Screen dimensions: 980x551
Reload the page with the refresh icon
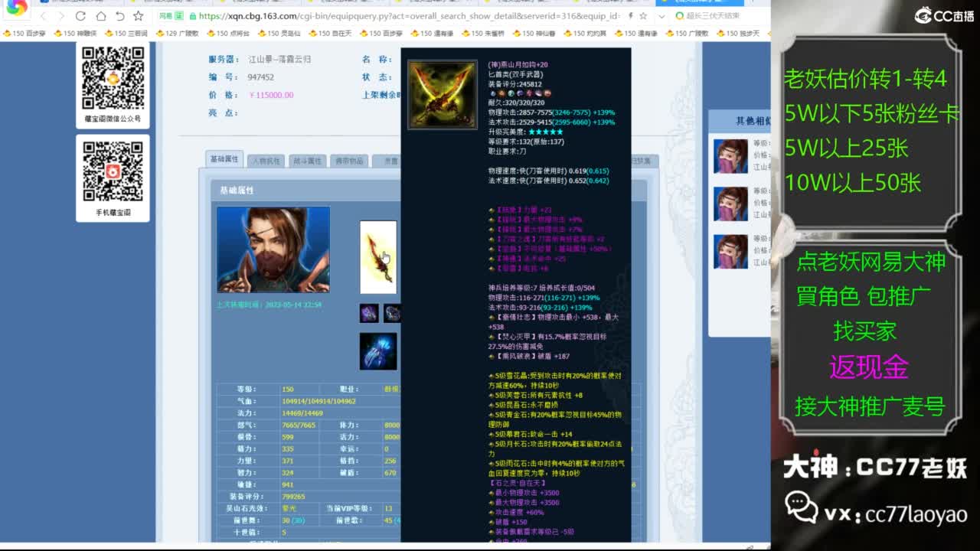point(81,16)
